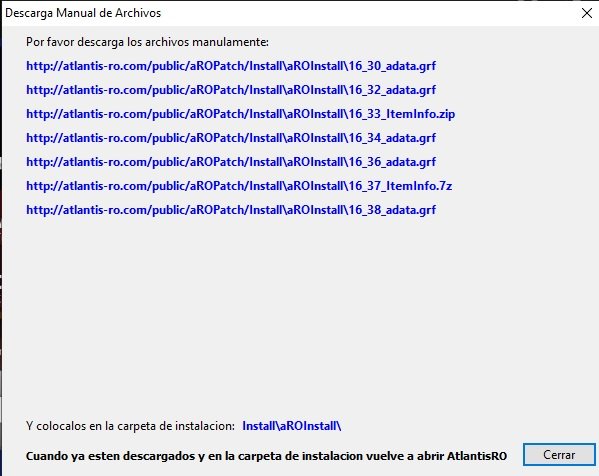Open the 16_32_adata.grf download link
Viewport: 599px width, 476px height.
tap(231, 90)
